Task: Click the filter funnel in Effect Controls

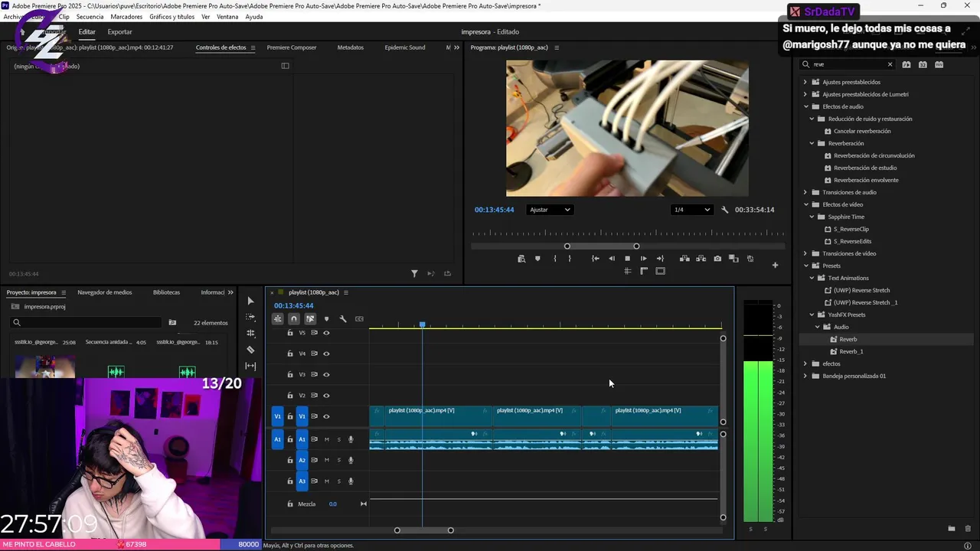Action: point(414,274)
